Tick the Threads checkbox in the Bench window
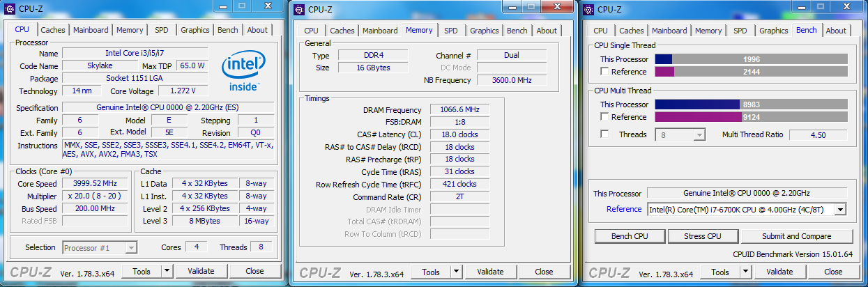Viewport: 868px width, 287px height. (x=604, y=134)
